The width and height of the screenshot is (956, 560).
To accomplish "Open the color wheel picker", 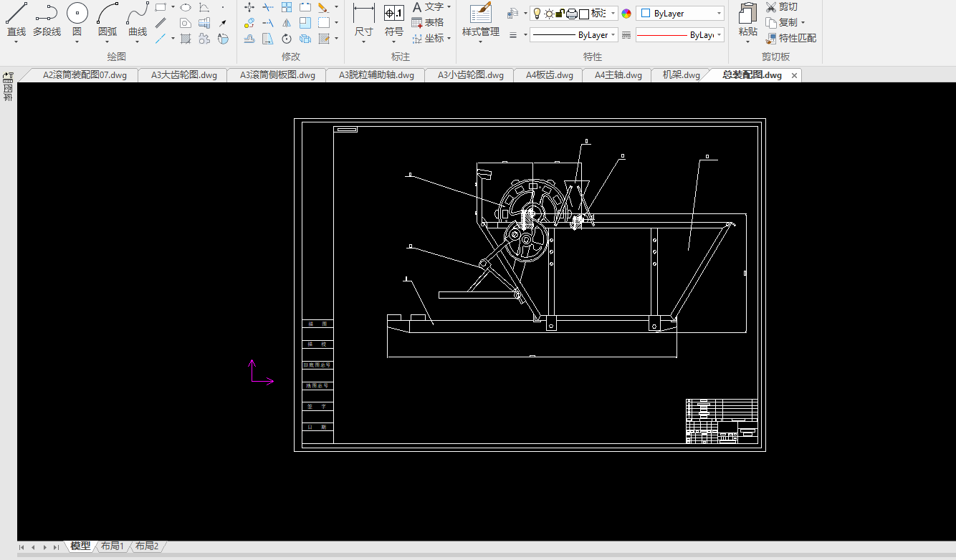I will point(626,14).
